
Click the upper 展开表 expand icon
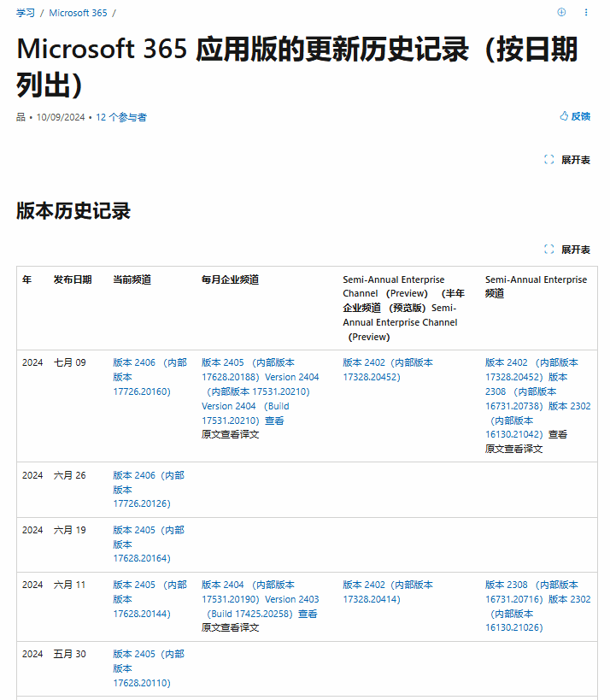[548, 160]
